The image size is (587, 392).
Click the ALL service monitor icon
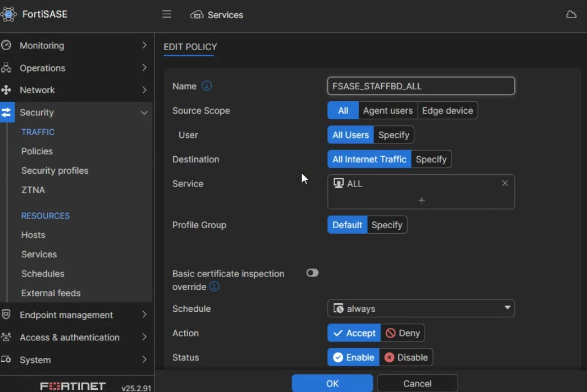tap(338, 183)
